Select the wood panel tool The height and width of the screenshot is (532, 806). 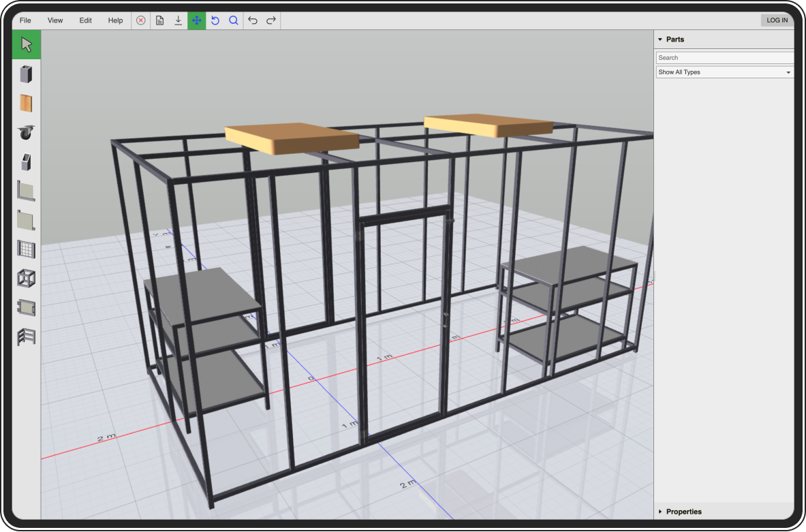[x=26, y=104]
